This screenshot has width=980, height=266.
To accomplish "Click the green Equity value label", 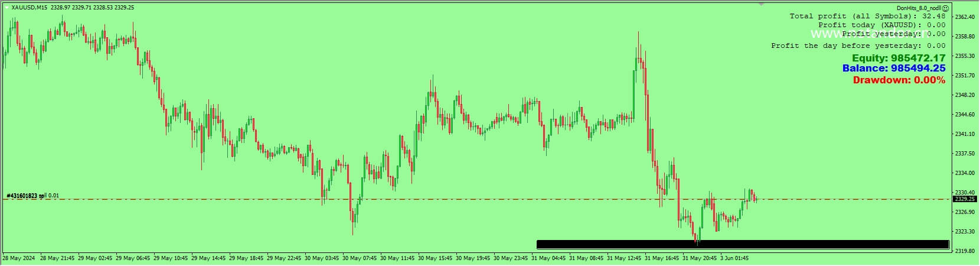I will pos(899,58).
